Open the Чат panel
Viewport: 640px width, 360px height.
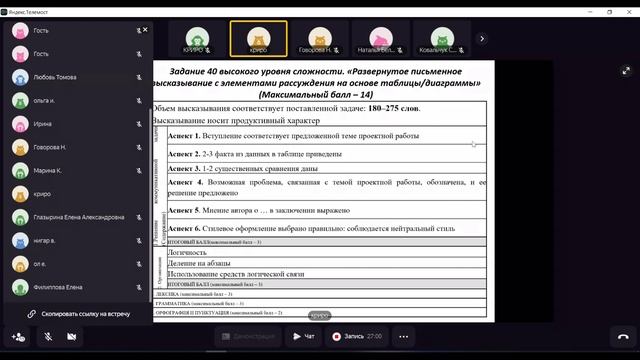pyautogui.click(x=304, y=337)
